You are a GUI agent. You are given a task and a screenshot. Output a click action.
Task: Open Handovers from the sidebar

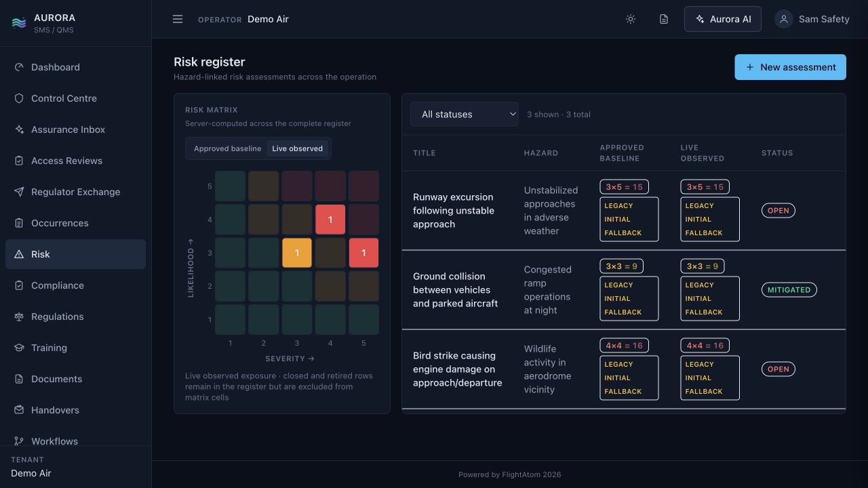tap(75, 410)
